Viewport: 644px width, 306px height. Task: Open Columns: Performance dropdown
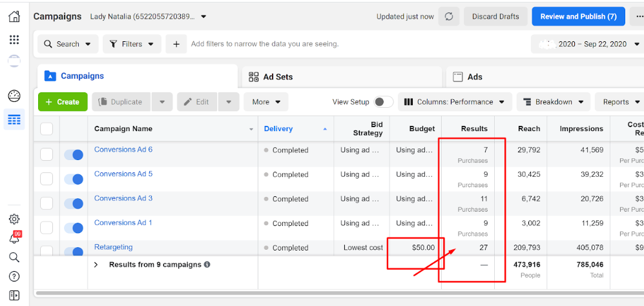[455, 102]
